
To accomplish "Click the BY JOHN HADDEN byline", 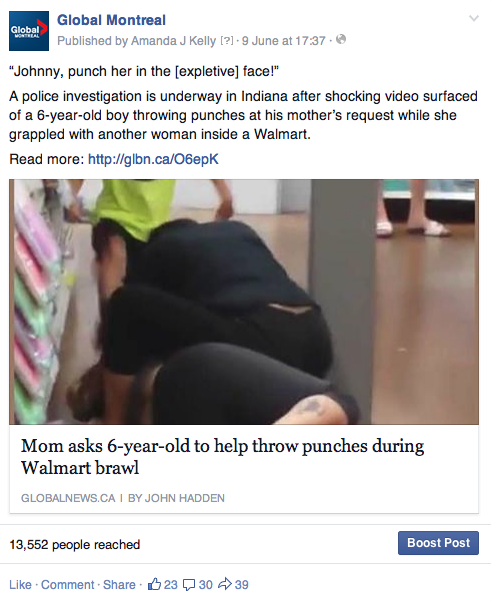I will [176, 498].
